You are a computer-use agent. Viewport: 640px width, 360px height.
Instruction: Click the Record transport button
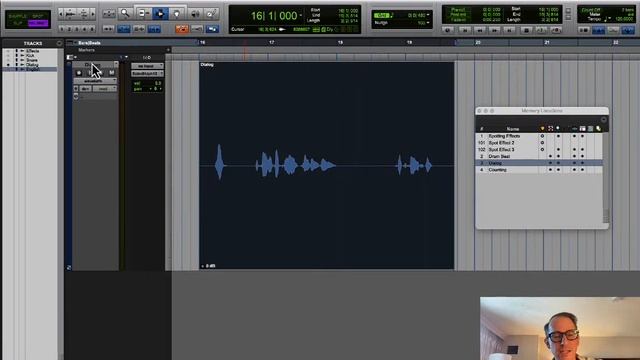(556, 30)
